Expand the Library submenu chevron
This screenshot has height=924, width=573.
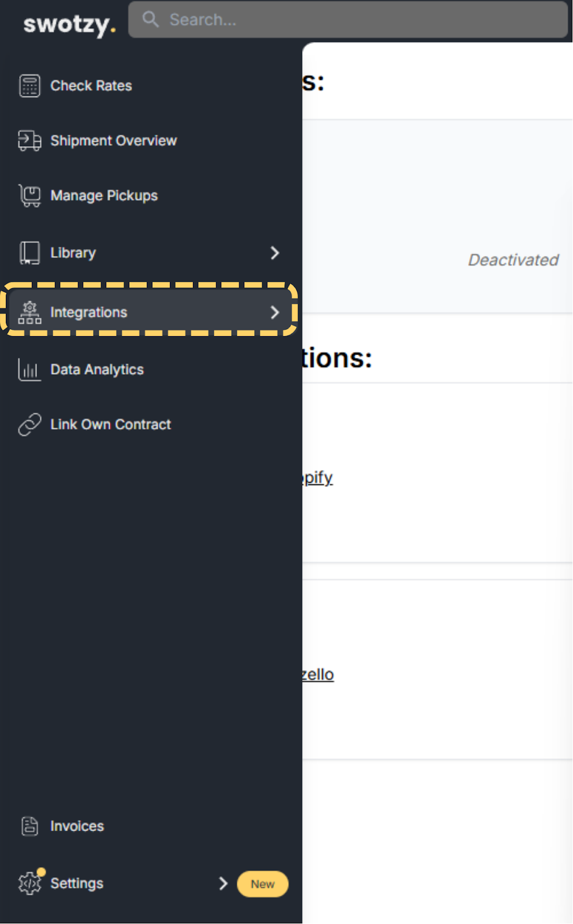pyautogui.click(x=275, y=253)
